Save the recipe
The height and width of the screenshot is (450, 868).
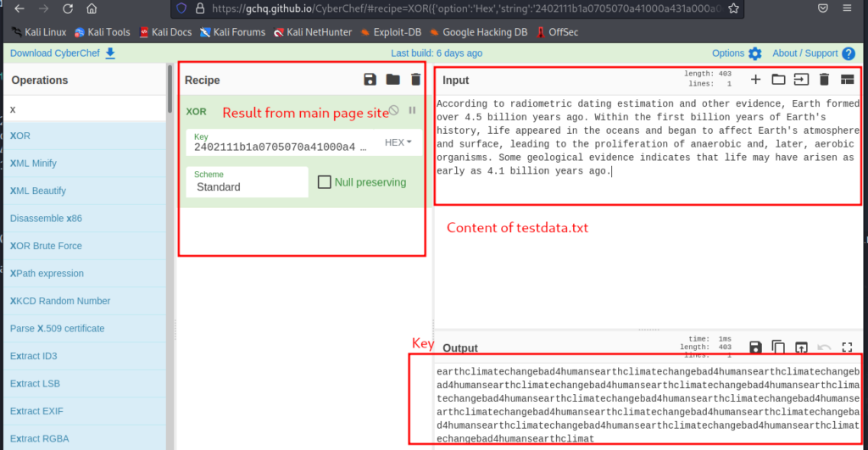click(x=370, y=80)
